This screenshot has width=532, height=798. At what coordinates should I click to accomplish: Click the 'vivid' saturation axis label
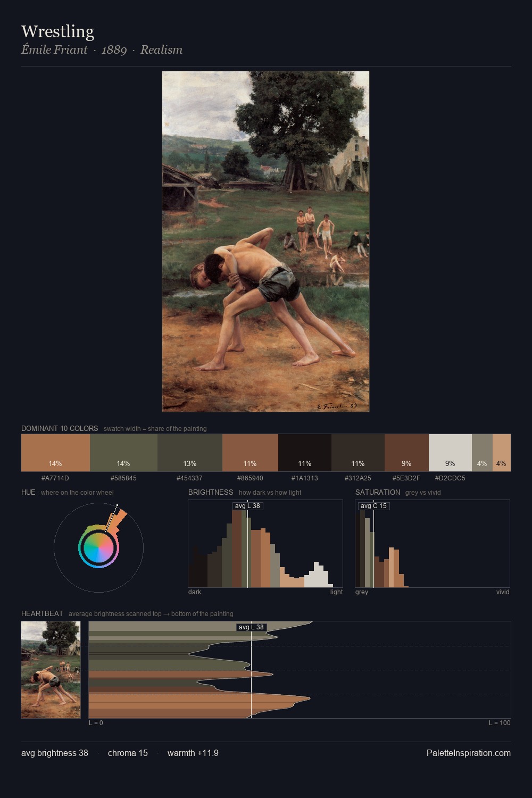pyautogui.click(x=503, y=592)
